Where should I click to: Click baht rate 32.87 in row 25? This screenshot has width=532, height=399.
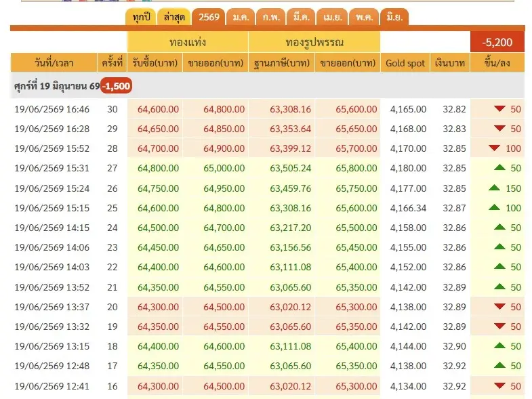454,208
